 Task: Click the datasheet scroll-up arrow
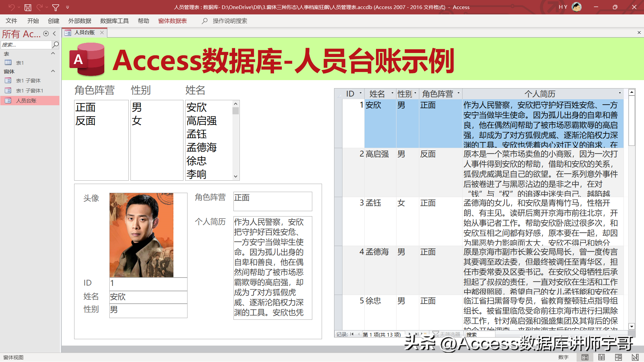pyautogui.click(x=632, y=92)
